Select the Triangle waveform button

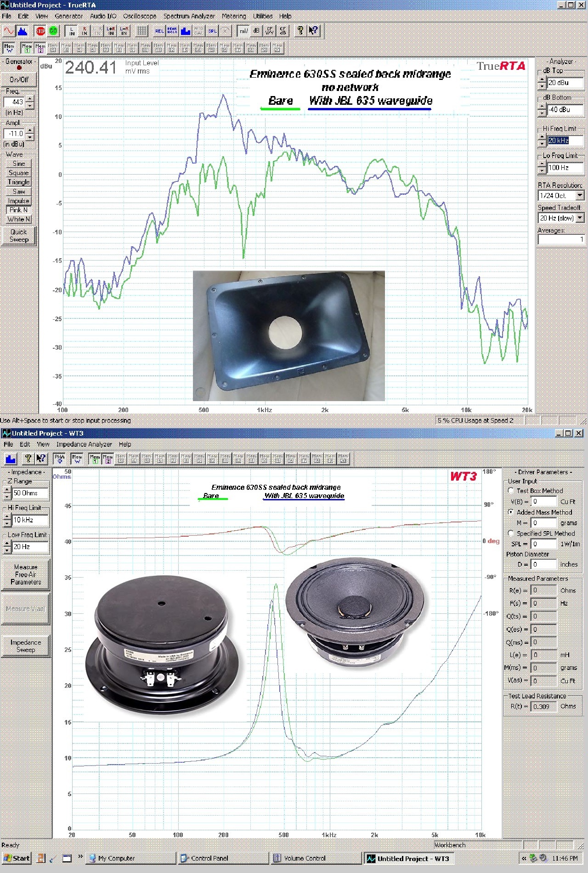[x=19, y=182]
